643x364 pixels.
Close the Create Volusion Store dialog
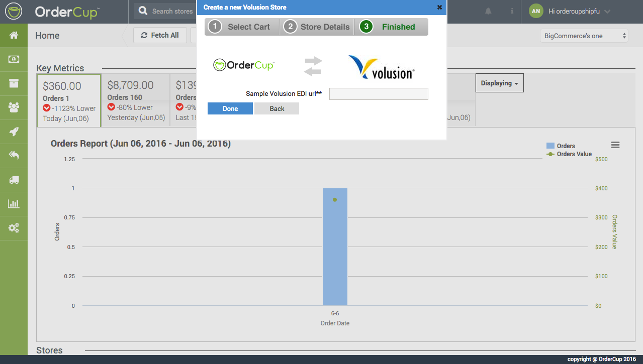pyautogui.click(x=439, y=7)
